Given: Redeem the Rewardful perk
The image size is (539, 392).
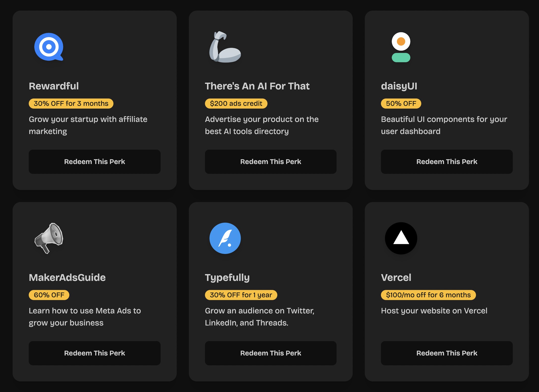Looking at the screenshot, I should coord(95,162).
